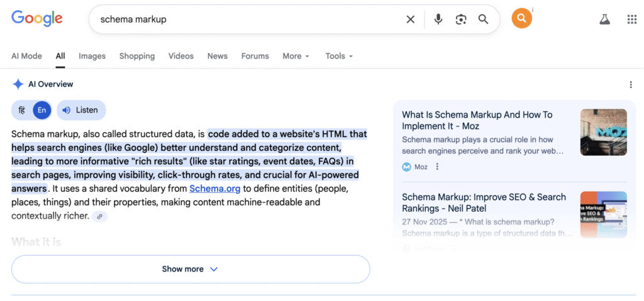Click the link chip icon after 'contextually richer'
644x301 pixels.
99,216
